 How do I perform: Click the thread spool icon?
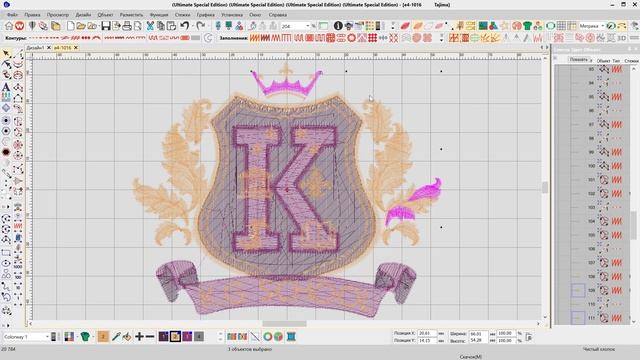click(x=291, y=337)
